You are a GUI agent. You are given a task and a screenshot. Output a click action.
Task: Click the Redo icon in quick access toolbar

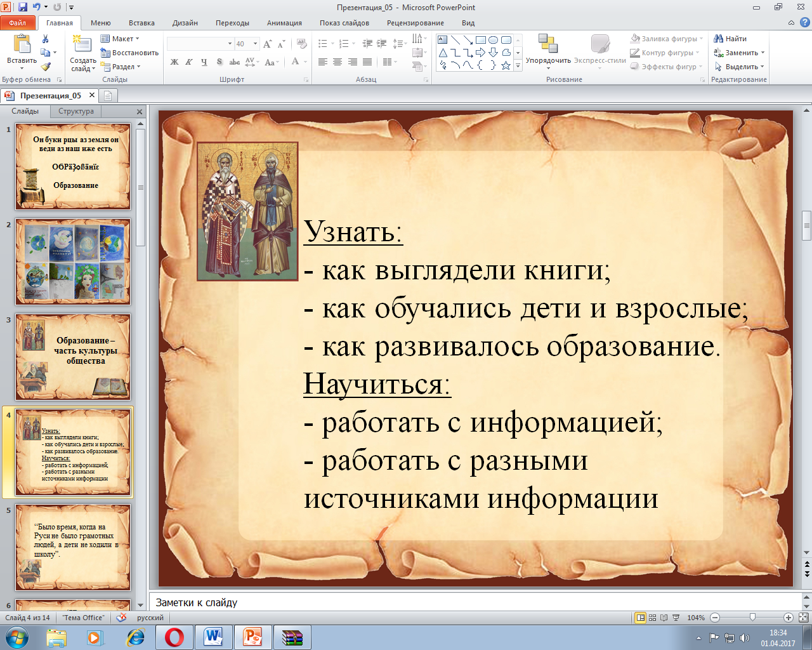57,7
